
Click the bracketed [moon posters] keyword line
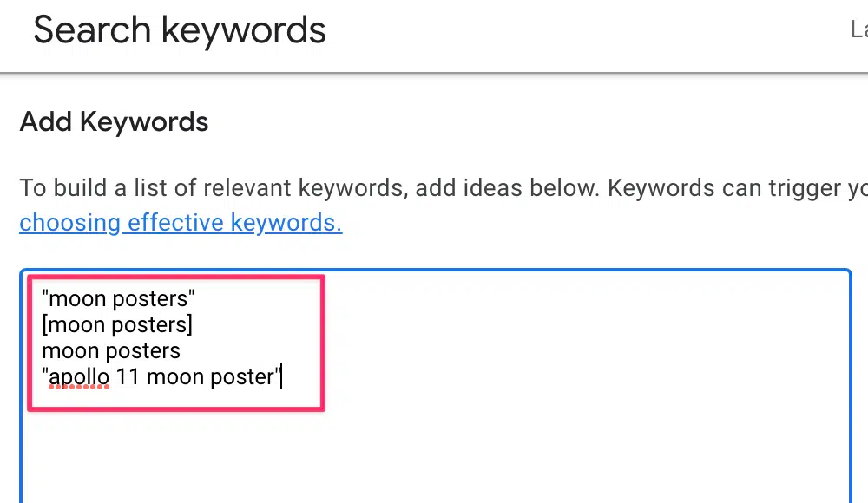[117, 325]
